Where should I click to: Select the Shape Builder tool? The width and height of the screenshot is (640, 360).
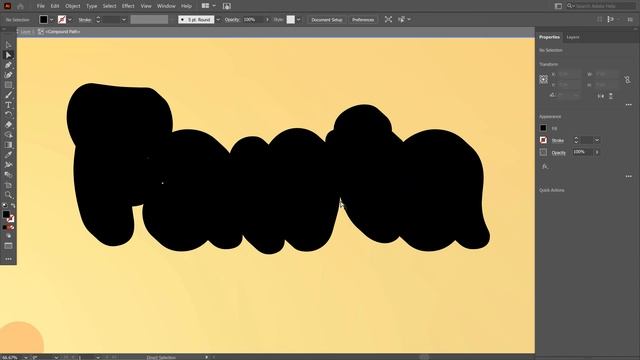(x=8, y=135)
